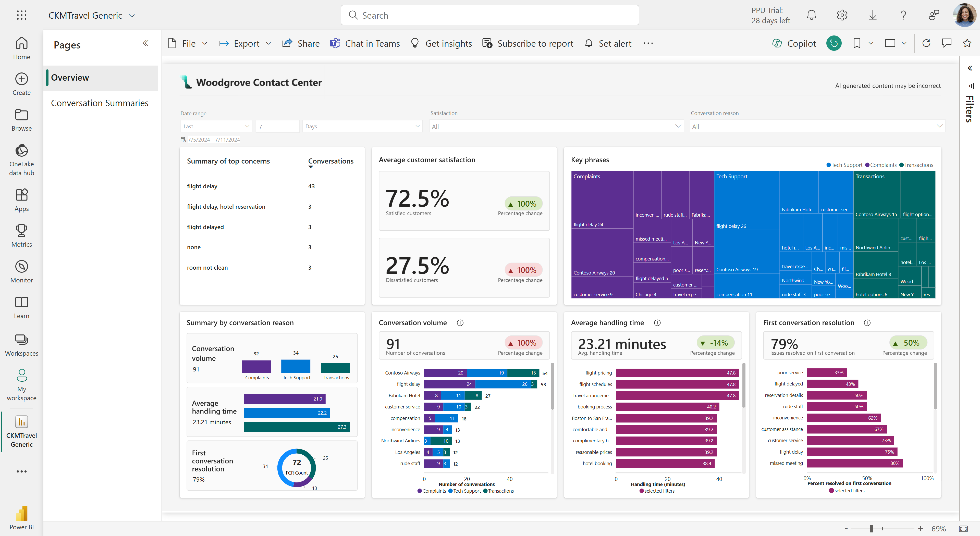Sort by Conversations column header
The image size is (980, 536).
pos(330,161)
